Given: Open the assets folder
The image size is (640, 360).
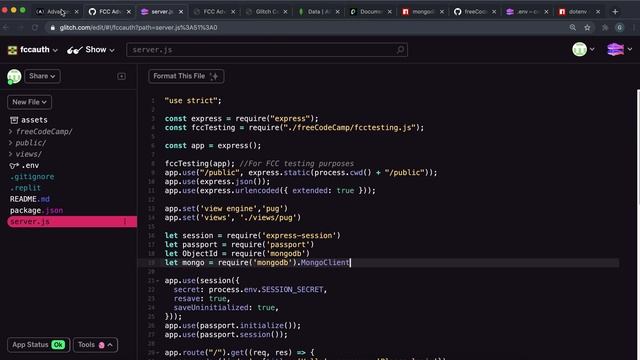Looking at the screenshot, I should tap(29, 120).
